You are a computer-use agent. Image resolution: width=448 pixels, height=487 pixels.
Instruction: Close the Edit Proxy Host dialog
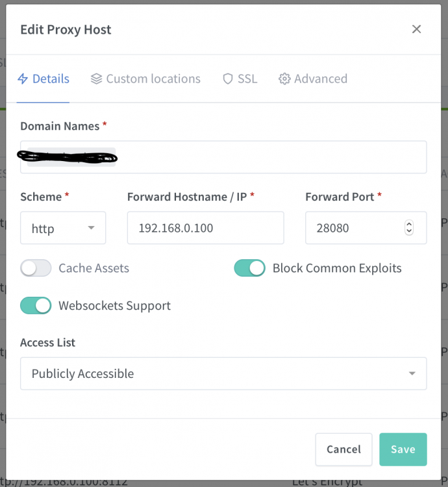click(416, 29)
